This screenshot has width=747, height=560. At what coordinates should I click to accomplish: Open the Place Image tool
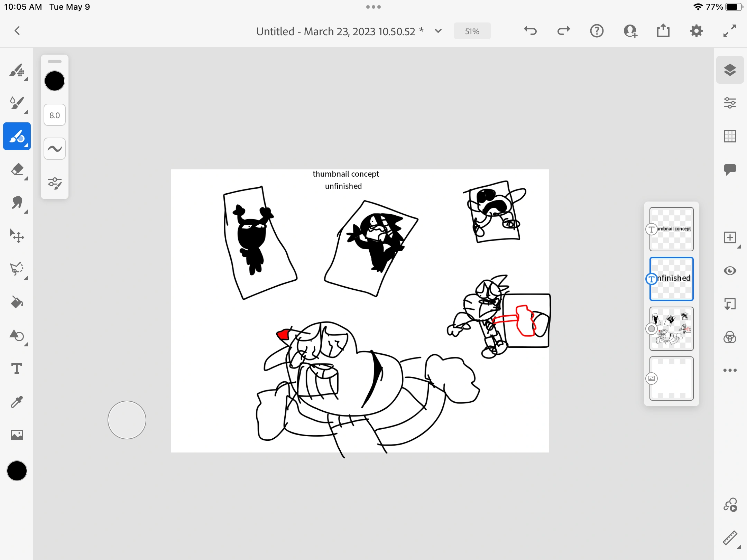tap(17, 435)
